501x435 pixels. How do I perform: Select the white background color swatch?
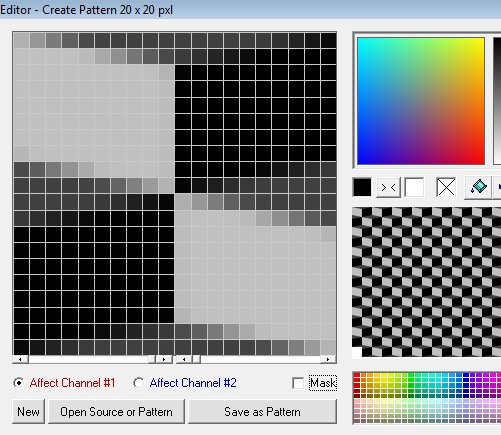tap(414, 187)
